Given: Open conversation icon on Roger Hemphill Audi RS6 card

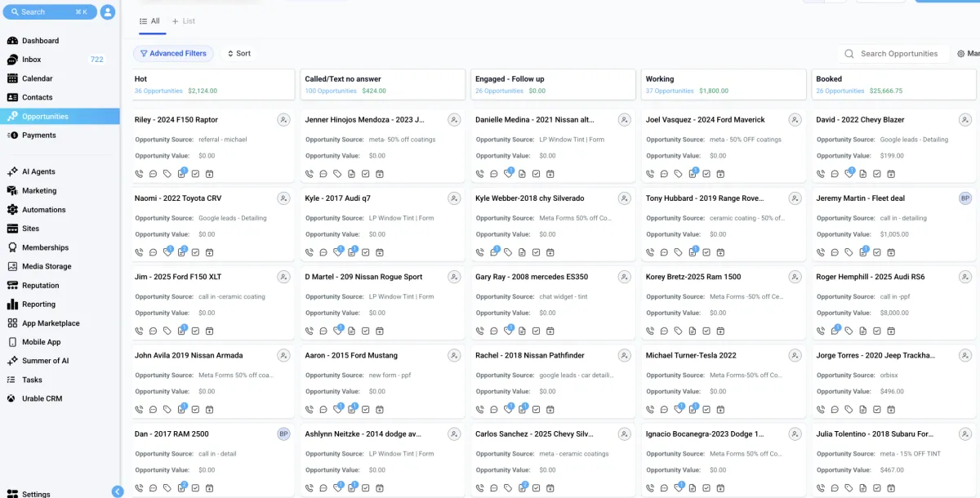Looking at the screenshot, I should [x=835, y=331].
